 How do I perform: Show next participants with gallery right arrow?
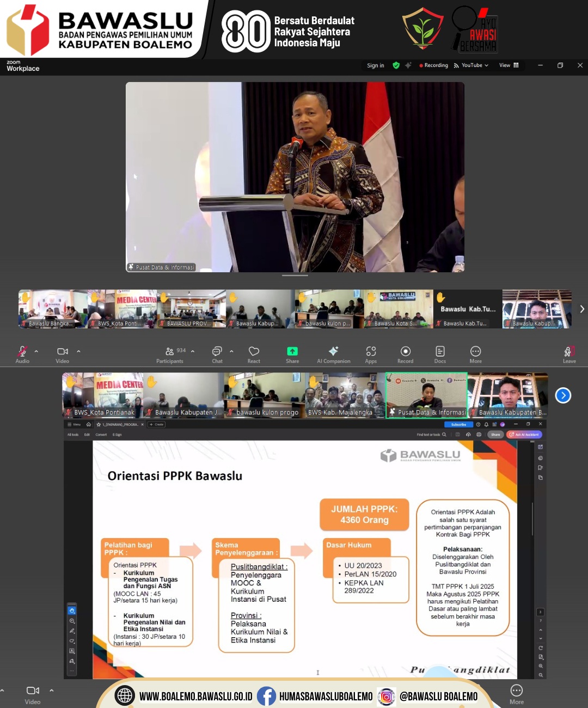(x=582, y=309)
